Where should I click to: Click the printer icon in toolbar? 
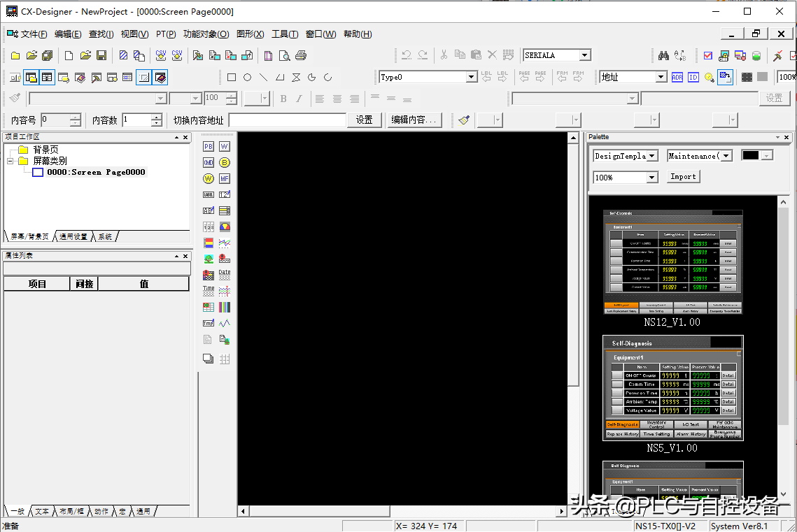301,56
